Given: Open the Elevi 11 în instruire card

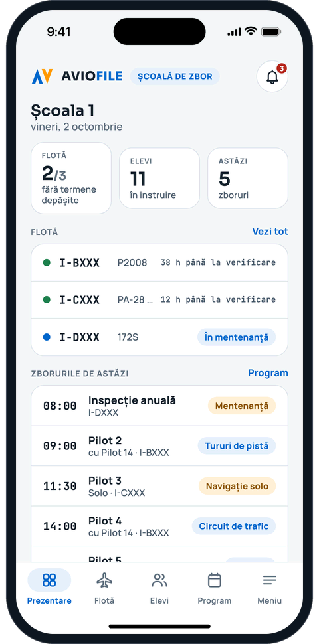Looking at the screenshot, I should click(x=159, y=178).
